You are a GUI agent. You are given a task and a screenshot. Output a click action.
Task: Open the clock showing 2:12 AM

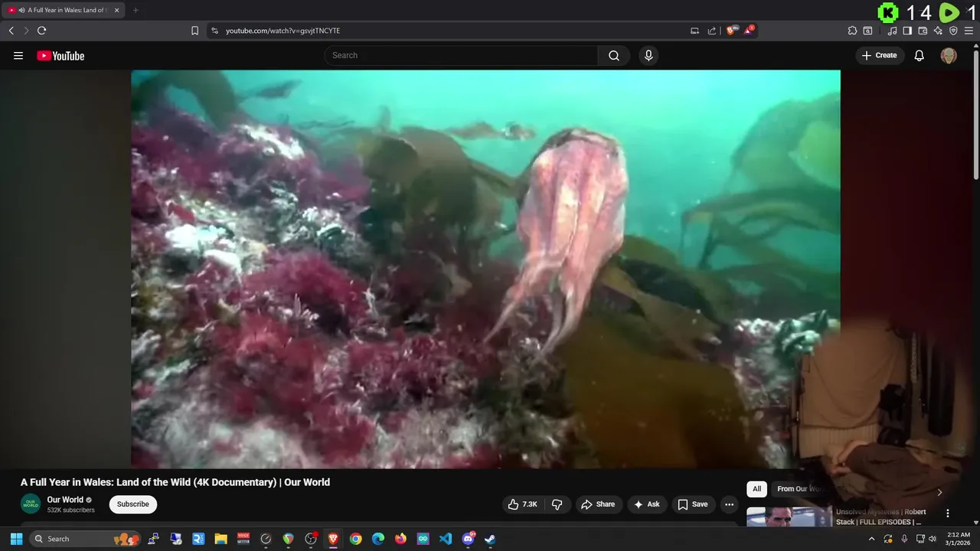[x=958, y=539]
